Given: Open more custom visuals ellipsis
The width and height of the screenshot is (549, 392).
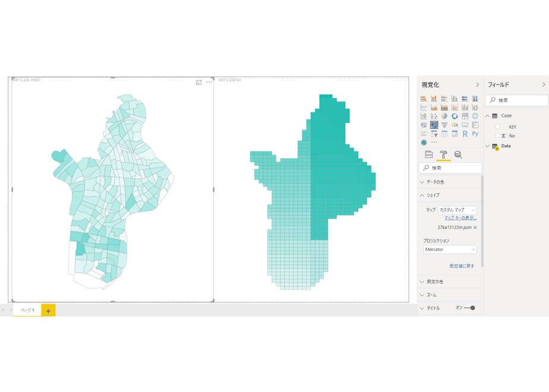Looking at the screenshot, I should (434, 143).
